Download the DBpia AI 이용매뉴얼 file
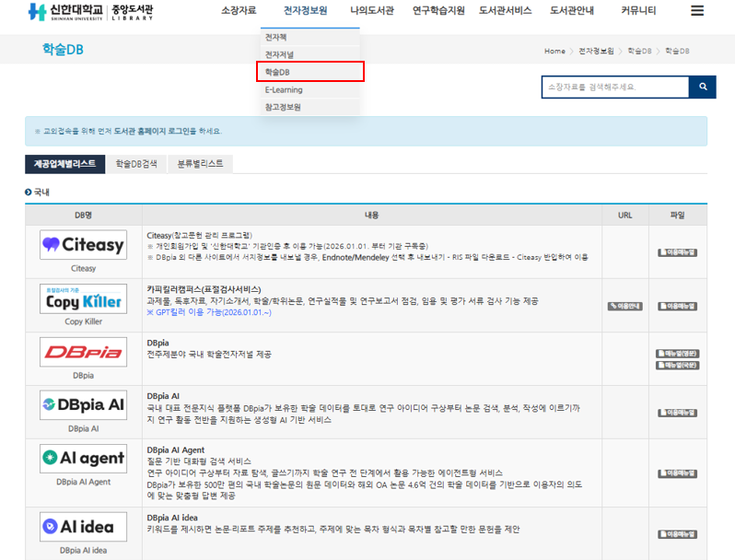Image resolution: width=735 pixels, height=560 pixels. (x=677, y=413)
